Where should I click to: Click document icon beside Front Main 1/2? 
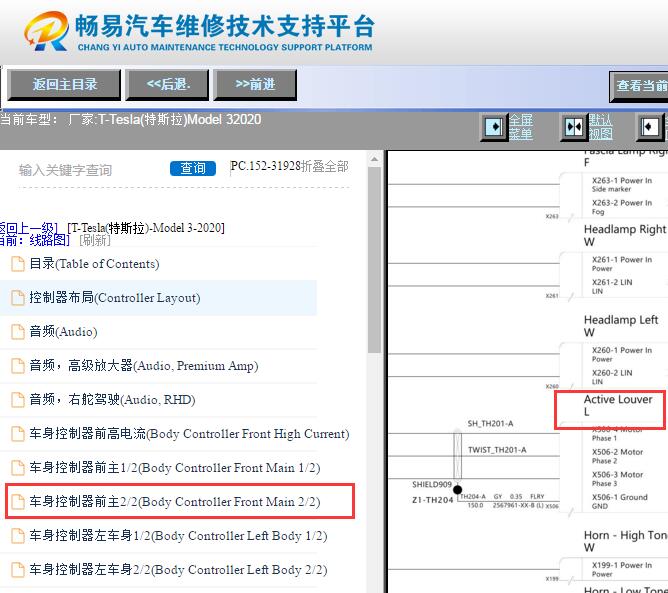18,468
